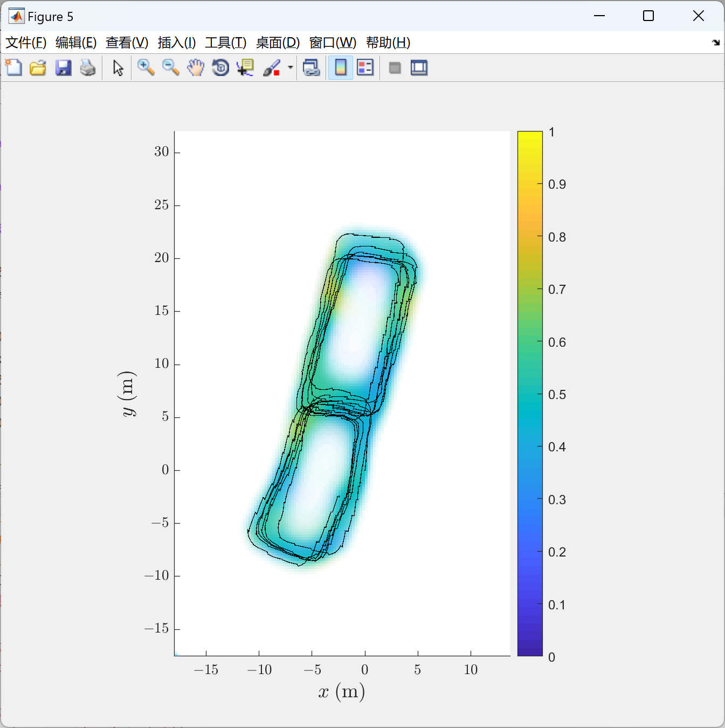Minimize the Figure 5 window
The image size is (725, 728).
pyautogui.click(x=599, y=16)
